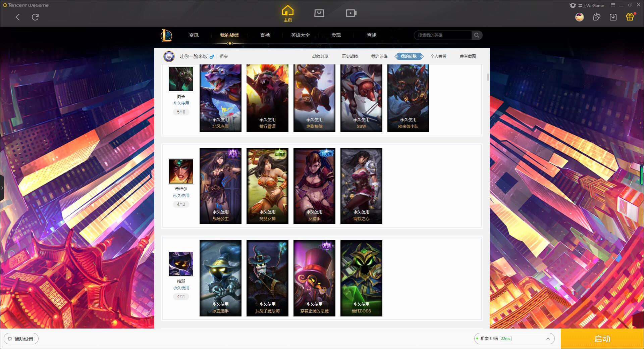Open the 直播 menu
The image size is (644, 349).
coord(265,35)
